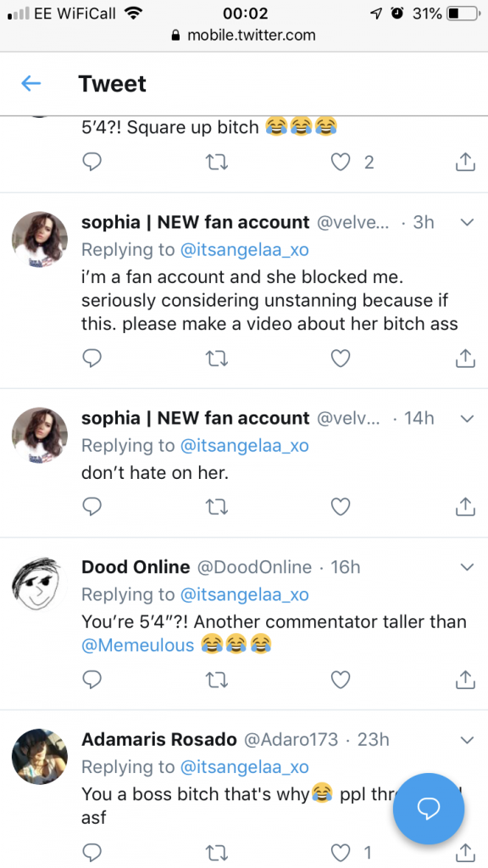Like the "don't hate on her" tweet
This screenshot has width=488, height=868.
341,507
